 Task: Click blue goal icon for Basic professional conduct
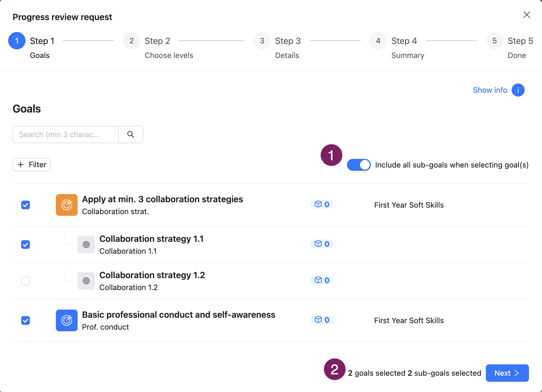(67, 320)
